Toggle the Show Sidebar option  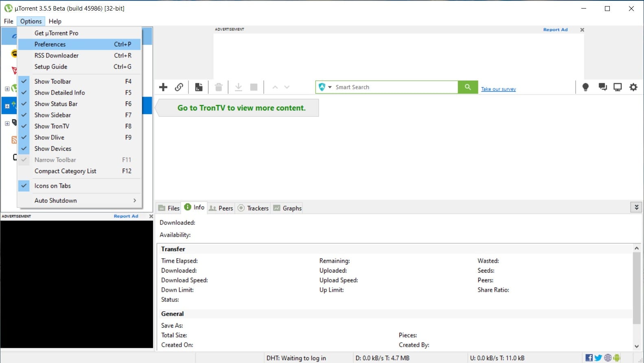pos(79,115)
